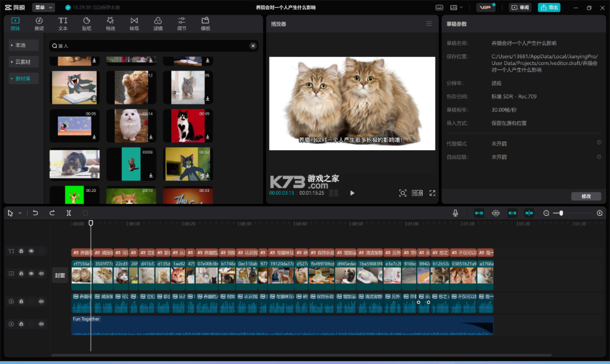The width and height of the screenshot is (610, 364).
Task: Open the player panel hamburger menu
Action: pos(429,24)
